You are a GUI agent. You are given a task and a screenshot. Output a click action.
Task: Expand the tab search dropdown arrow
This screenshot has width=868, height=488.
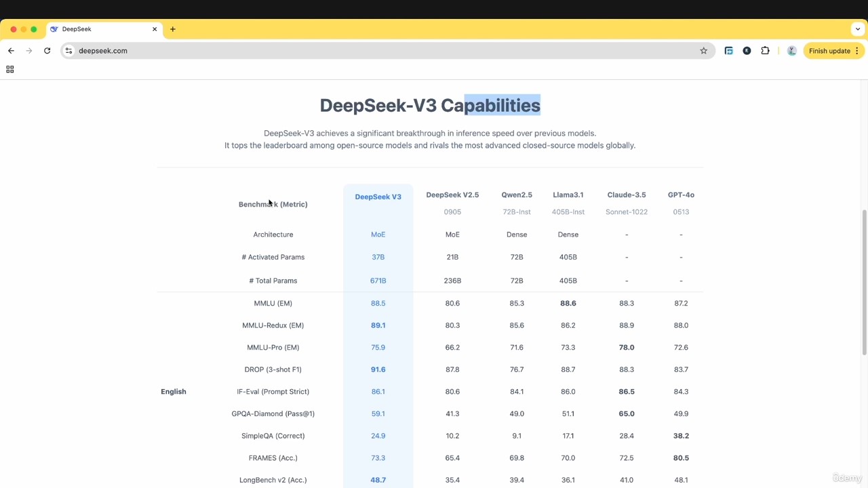859,29
